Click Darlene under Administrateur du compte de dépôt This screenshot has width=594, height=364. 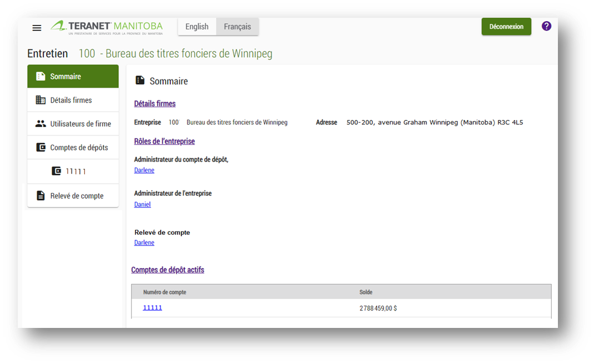(x=144, y=170)
